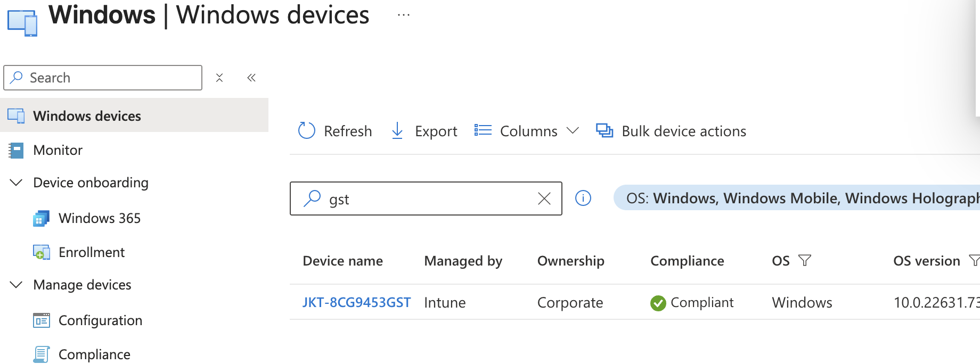Screen dimensions: 980x364
Task: Click the Corporate ownership cell
Action: (x=570, y=302)
